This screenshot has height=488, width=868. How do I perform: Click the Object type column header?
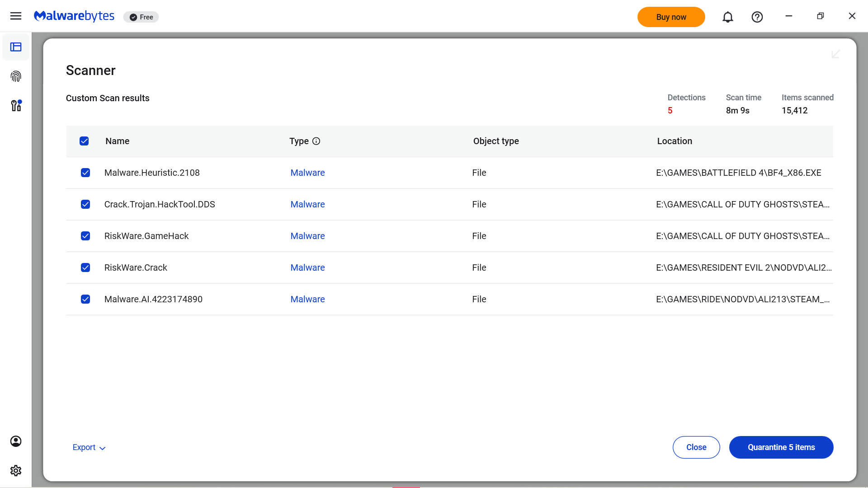coord(496,141)
